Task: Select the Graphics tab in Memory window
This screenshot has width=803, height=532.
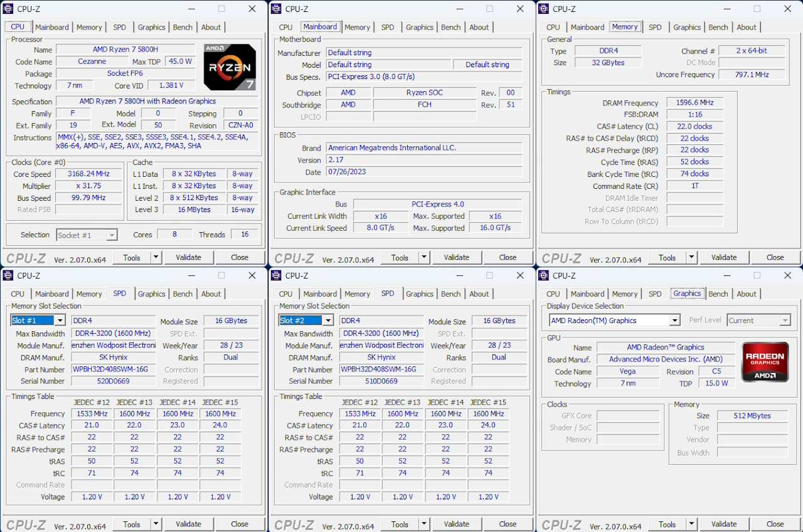Action: (x=687, y=27)
